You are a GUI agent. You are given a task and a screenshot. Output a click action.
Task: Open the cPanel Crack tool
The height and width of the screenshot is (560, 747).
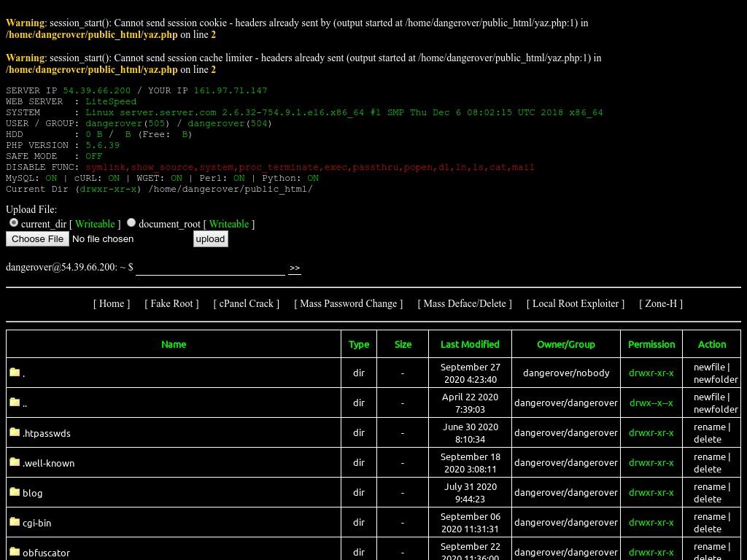coord(247,304)
